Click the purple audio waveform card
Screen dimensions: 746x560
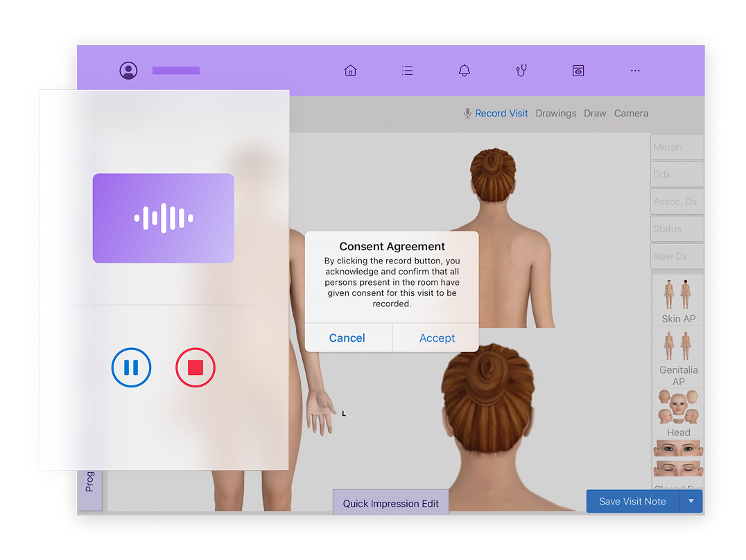pyautogui.click(x=163, y=218)
